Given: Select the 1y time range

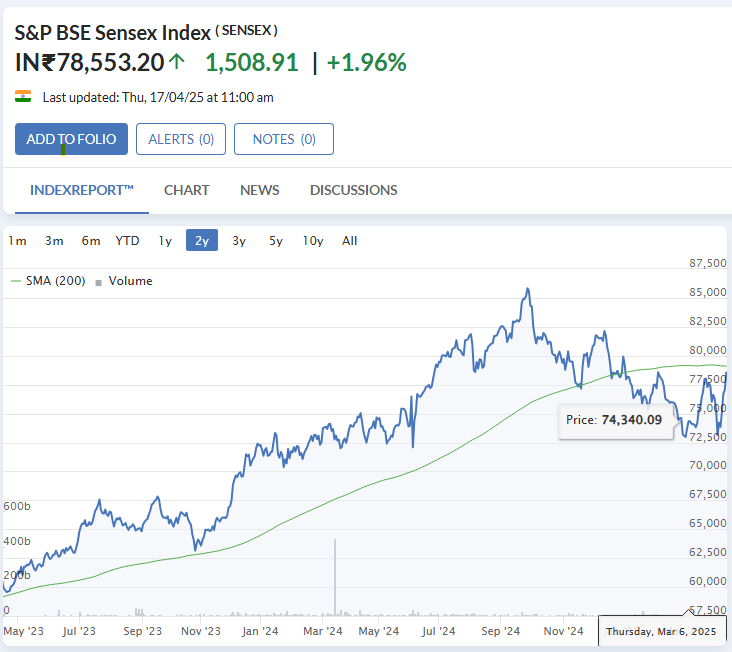Looking at the screenshot, I should (x=165, y=241).
